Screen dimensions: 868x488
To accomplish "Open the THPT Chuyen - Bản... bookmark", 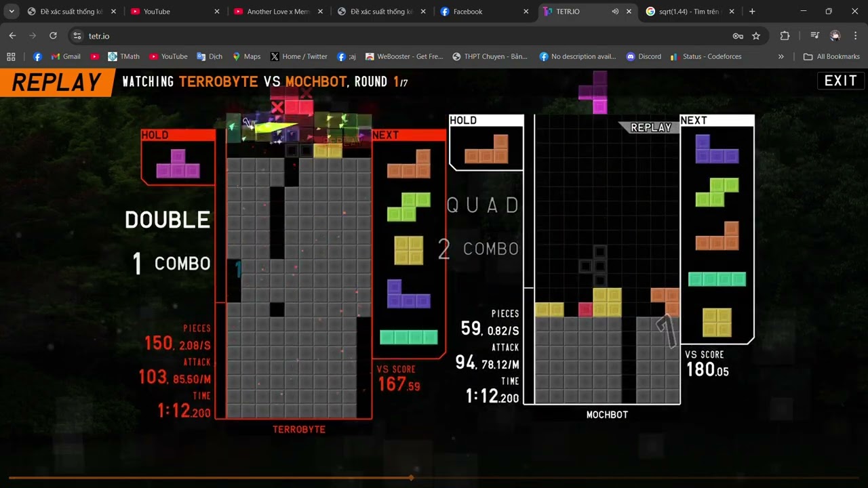I will tap(490, 57).
